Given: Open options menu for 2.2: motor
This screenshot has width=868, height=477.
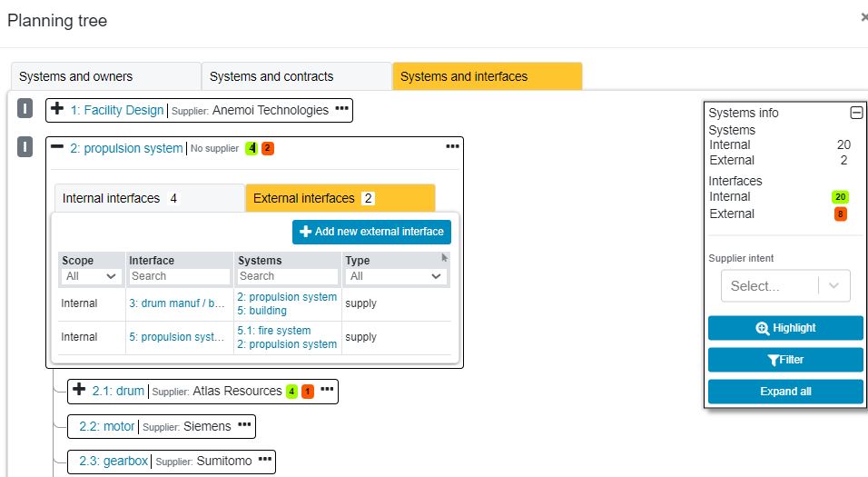Looking at the screenshot, I should [x=244, y=425].
